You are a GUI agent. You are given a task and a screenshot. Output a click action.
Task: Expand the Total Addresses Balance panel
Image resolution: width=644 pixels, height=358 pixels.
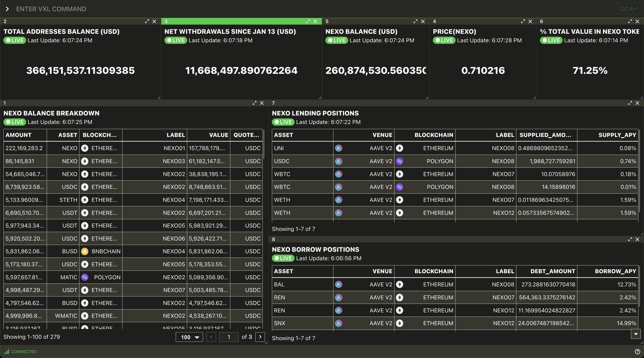tap(147, 21)
